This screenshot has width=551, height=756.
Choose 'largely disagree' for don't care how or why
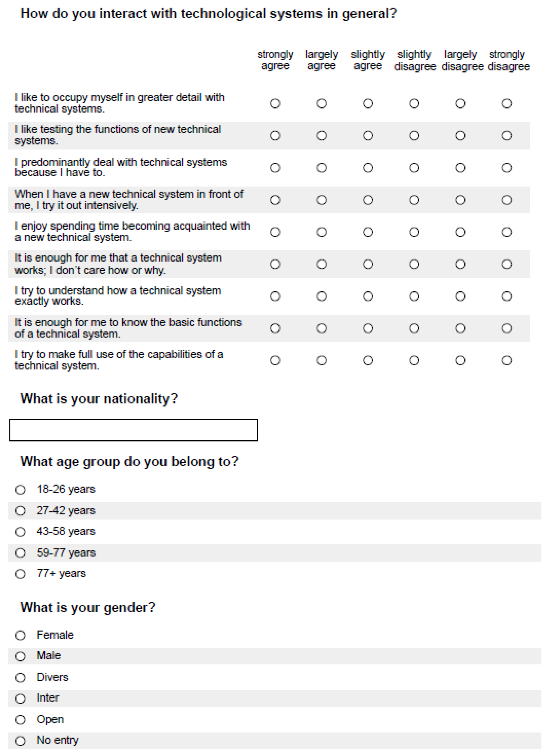[461, 264]
